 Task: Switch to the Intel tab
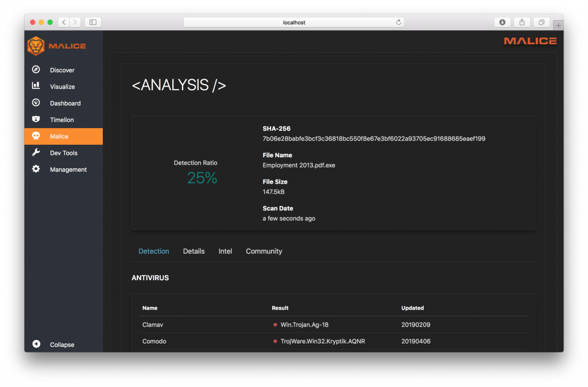[225, 251]
